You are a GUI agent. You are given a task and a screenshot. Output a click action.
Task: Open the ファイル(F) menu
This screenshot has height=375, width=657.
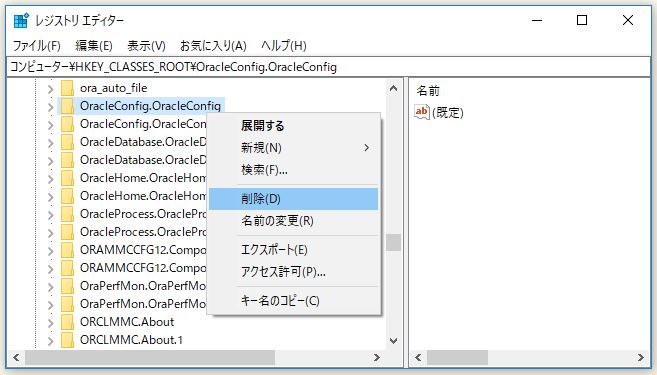[36, 45]
